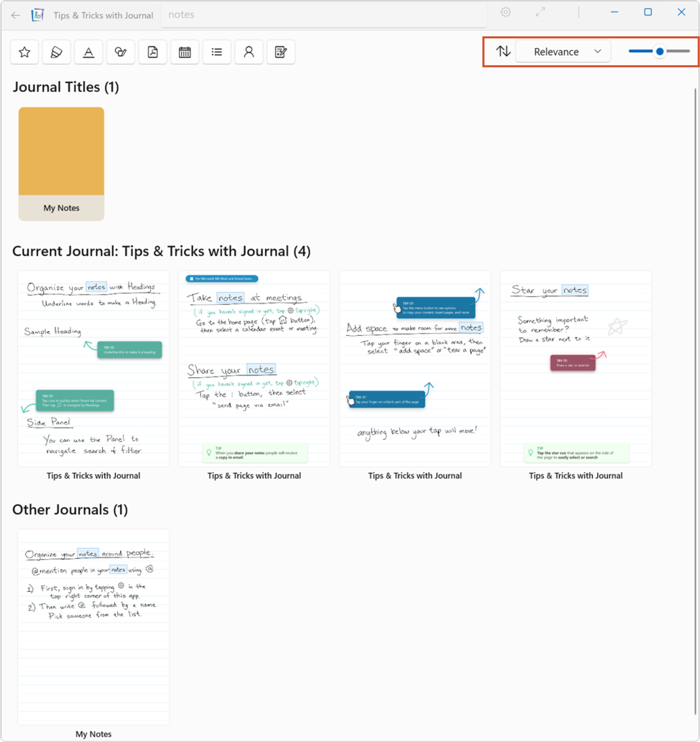Open the My Notes journal cover
The width and height of the screenshot is (700, 742).
(x=62, y=164)
